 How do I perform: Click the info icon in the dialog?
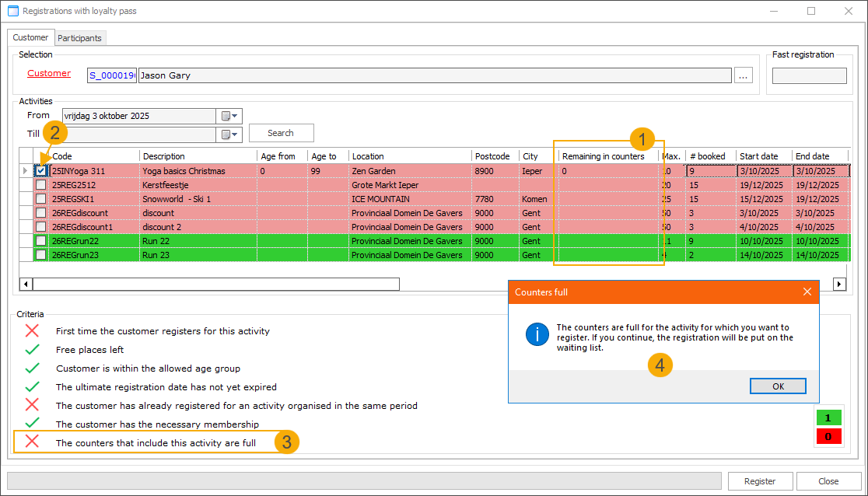pyautogui.click(x=537, y=335)
